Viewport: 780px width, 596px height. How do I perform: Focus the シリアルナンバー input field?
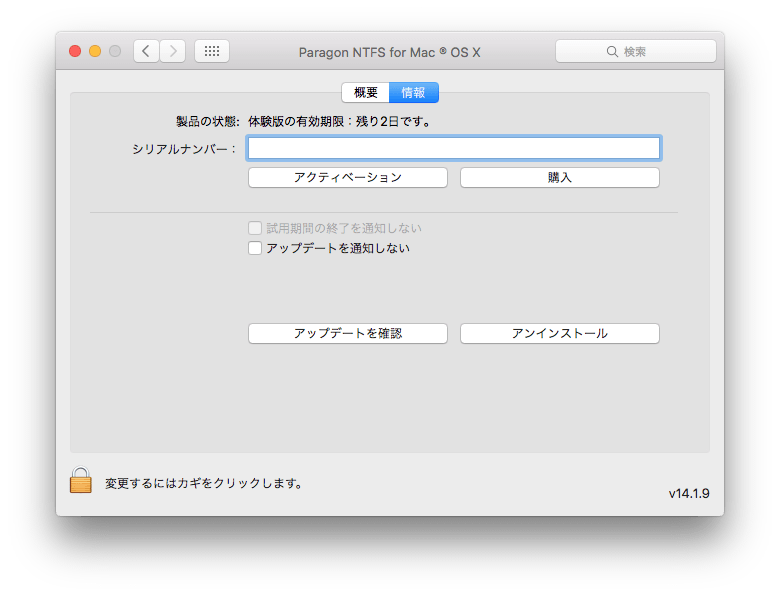tap(454, 148)
